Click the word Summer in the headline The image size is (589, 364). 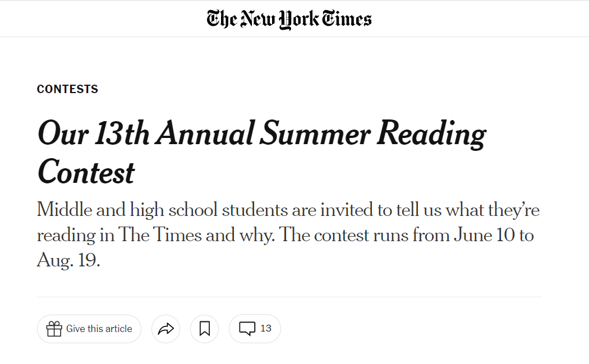[315, 133]
